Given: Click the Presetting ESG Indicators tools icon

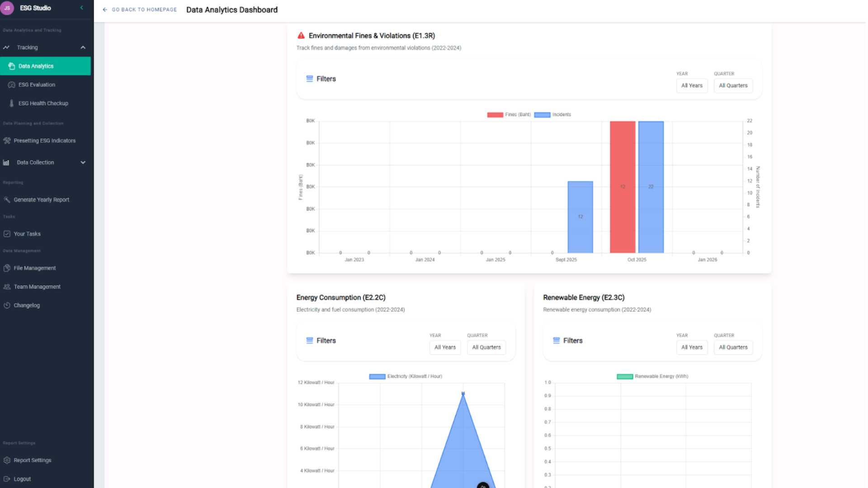Looking at the screenshot, I should coord(7,141).
